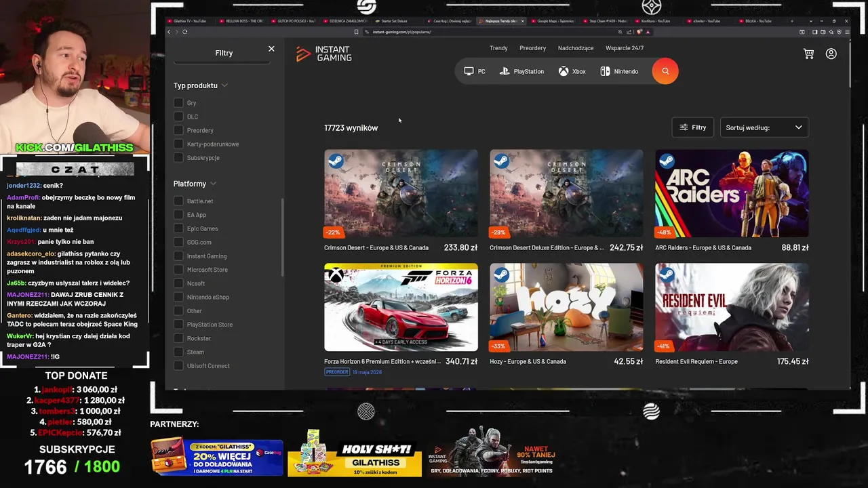The height and width of the screenshot is (488, 868).
Task: Open the user account profile icon
Action: 831,54
